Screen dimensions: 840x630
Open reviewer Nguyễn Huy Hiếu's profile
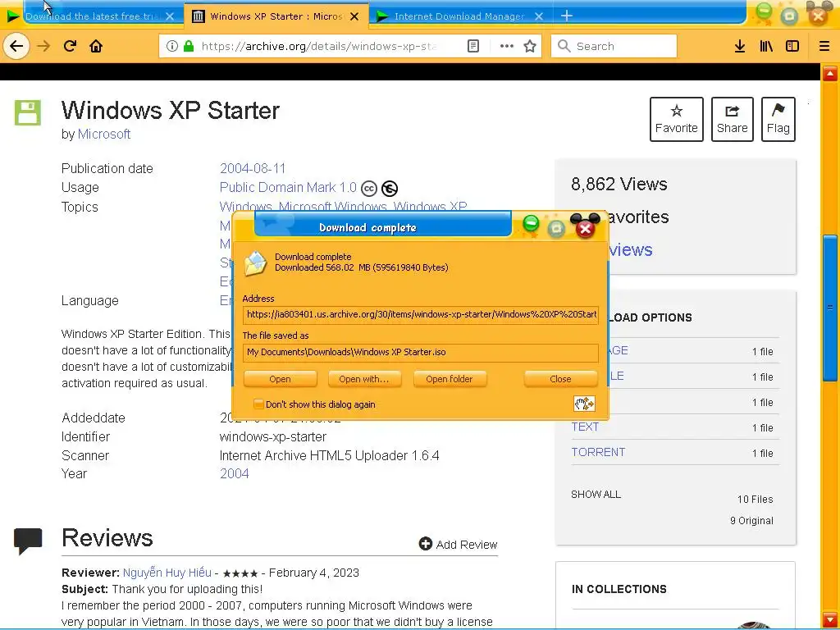[x=167, y=573]
